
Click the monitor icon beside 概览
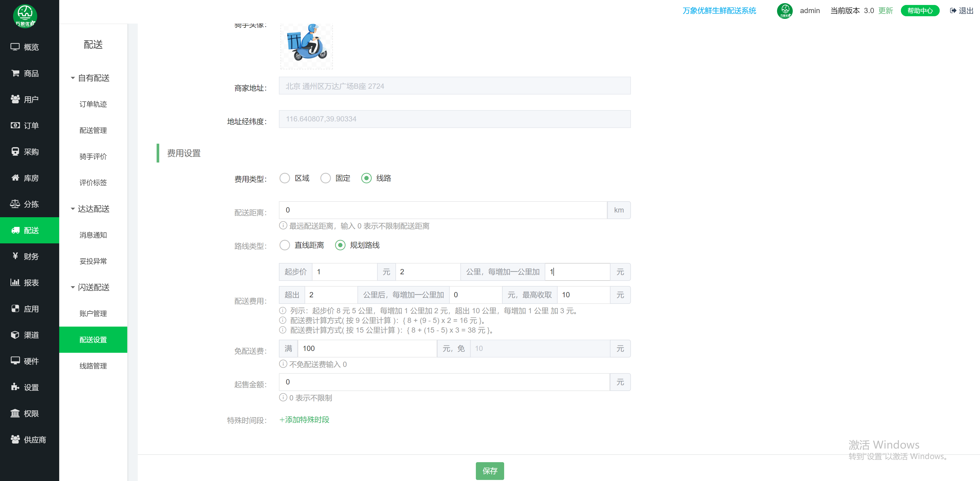15,47
